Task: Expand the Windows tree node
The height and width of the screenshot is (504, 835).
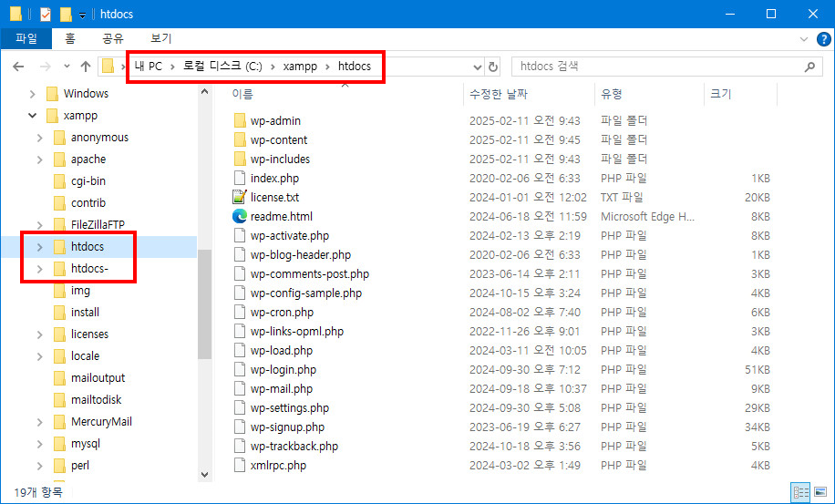Action: [33, 94]
